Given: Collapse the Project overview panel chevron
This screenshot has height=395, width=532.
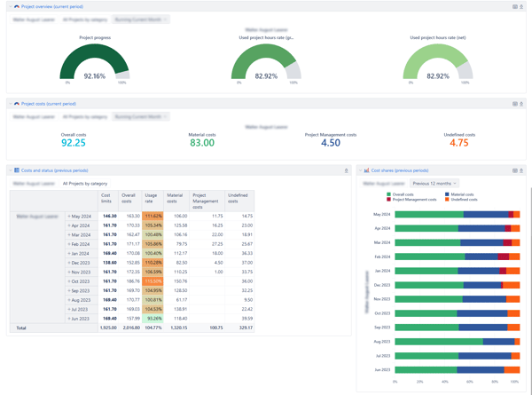Looking at the screenshot, I should (11, 6).
